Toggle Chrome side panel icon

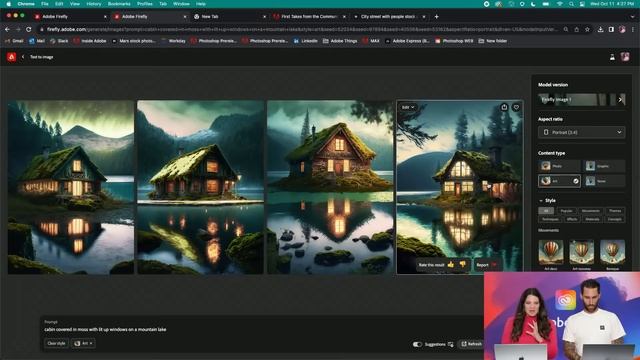[611, 29]
